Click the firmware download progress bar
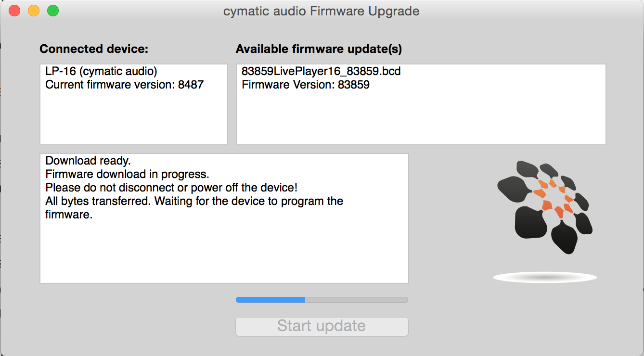Screen dimensions: 644x356 (x=322, y=300)
